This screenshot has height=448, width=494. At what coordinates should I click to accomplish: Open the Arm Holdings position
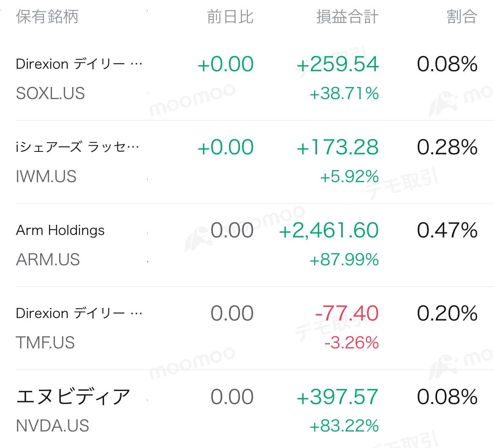click(x=247, y=245)
